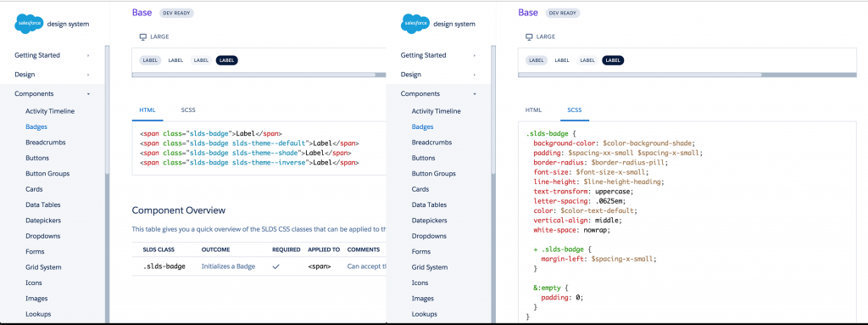Click the slds-theme--shade HTML code line
The image size is (868, 325).
pos(246,153)
